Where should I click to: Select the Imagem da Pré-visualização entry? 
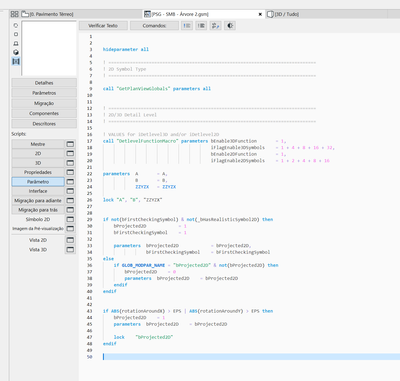point(38,229)
